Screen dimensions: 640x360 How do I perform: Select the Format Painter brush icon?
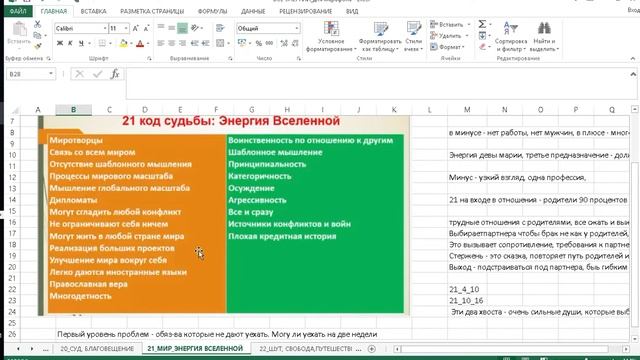[38, 47]
